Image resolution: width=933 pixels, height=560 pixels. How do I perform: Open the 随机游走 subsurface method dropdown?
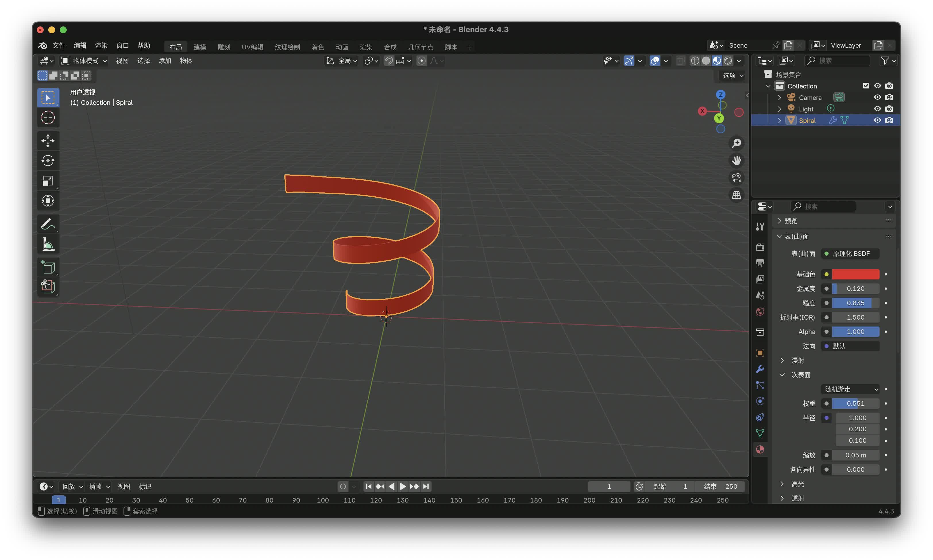tap(851, 389)
